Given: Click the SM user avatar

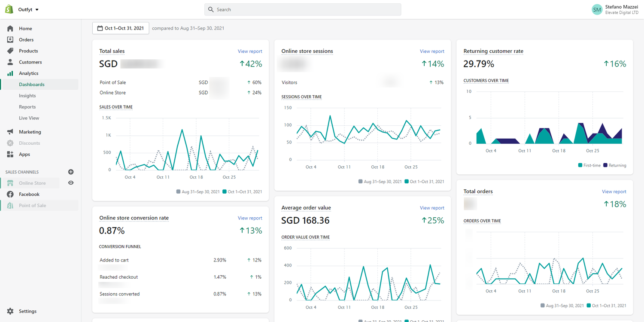Looking at the screenshot, I should (597, 9).
